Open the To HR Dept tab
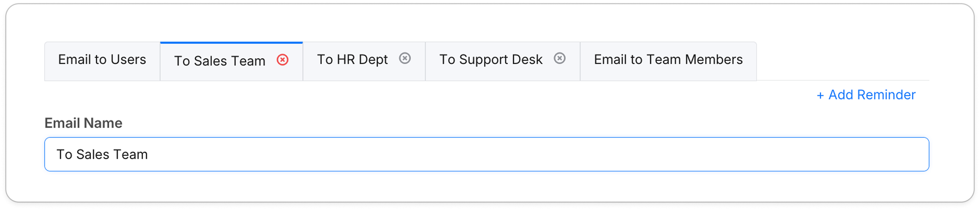This screenshot has width=980, height=210. coord(352,60)
